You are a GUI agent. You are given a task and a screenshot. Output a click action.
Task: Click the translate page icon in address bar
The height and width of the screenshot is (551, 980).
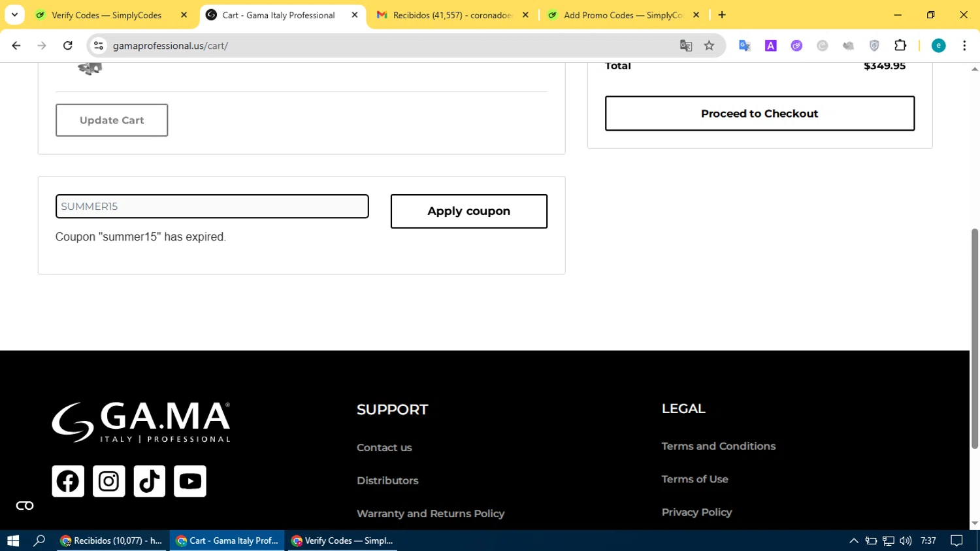point(685,46)
